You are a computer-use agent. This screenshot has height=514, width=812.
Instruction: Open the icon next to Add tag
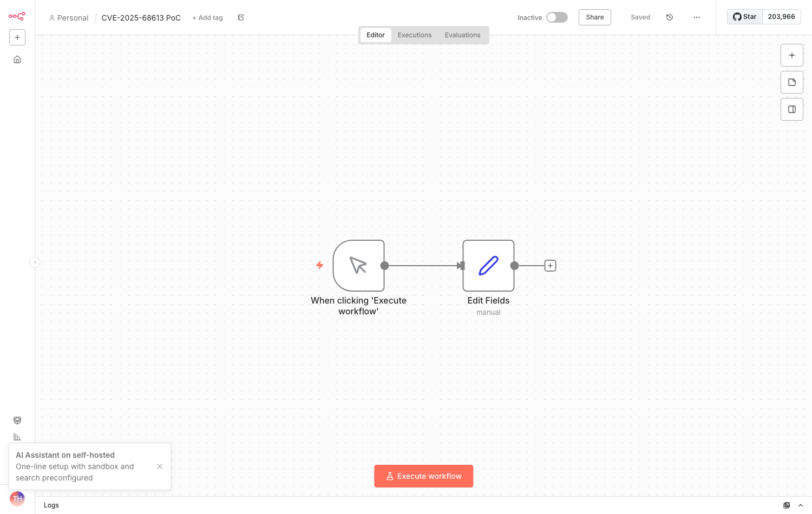click(241, 17)
